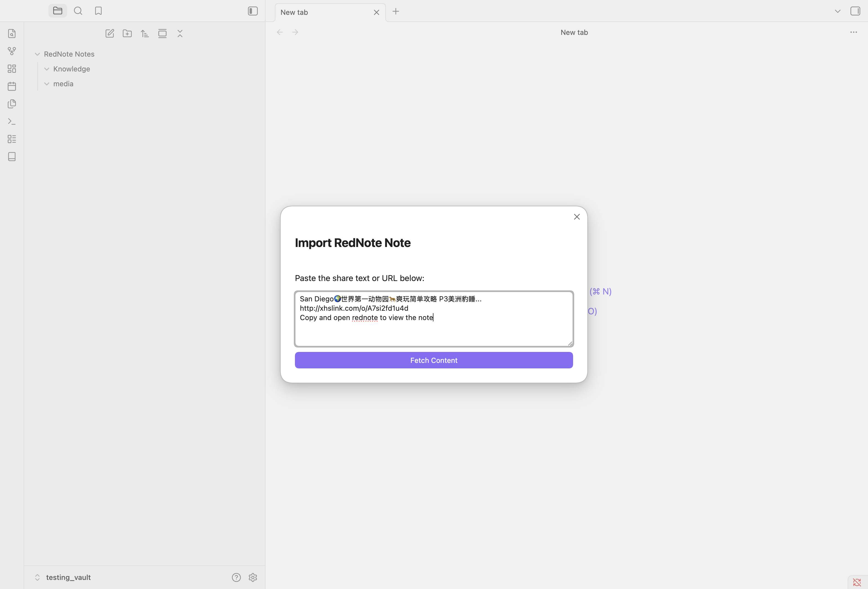This screenshot has width=868, height=589.
Task: Open the settings gear
Action: pyautogui.click(x=253, y=577)
